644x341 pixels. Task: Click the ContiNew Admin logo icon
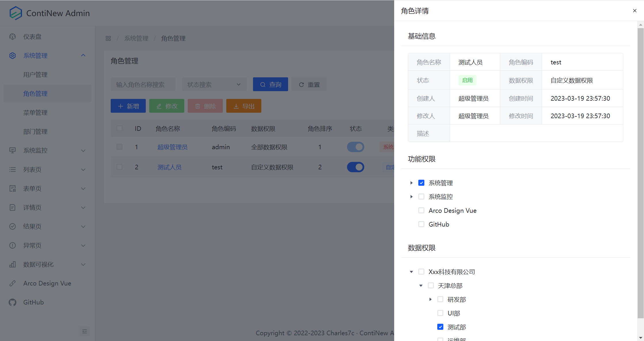pos(16,13)
